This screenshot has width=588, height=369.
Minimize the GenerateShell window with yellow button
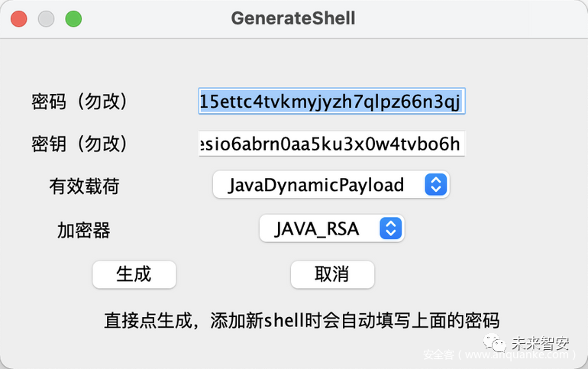tap(46, 18)
